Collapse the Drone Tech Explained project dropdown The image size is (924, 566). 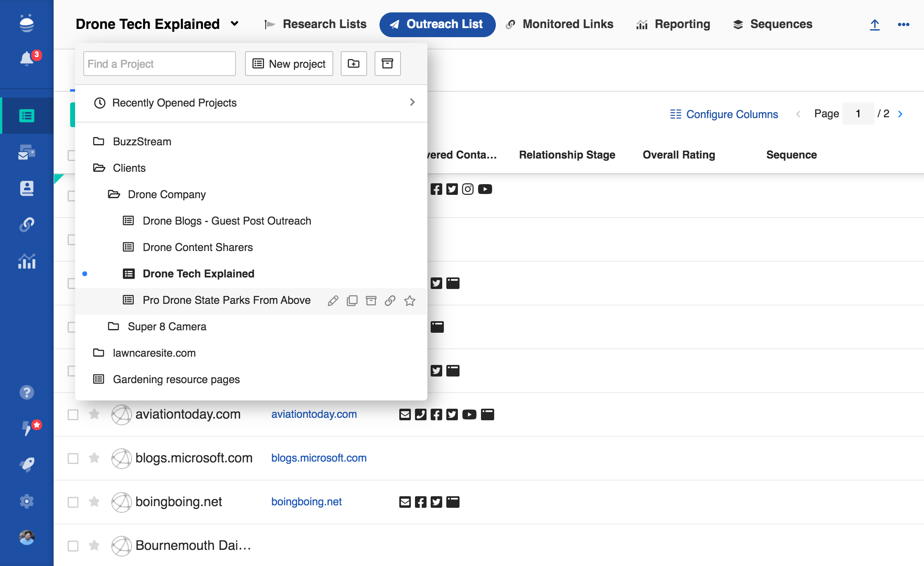[x=235, y=24]
